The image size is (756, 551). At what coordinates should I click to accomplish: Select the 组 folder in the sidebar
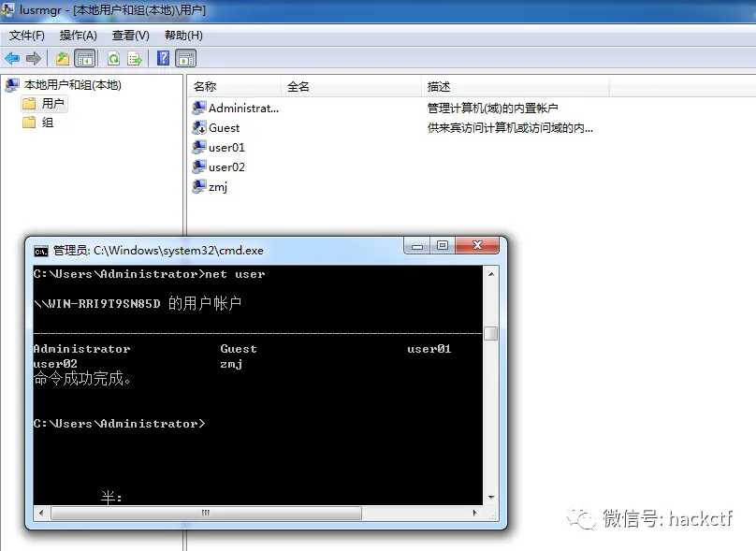pyautogui.click(x=44, y=122)
